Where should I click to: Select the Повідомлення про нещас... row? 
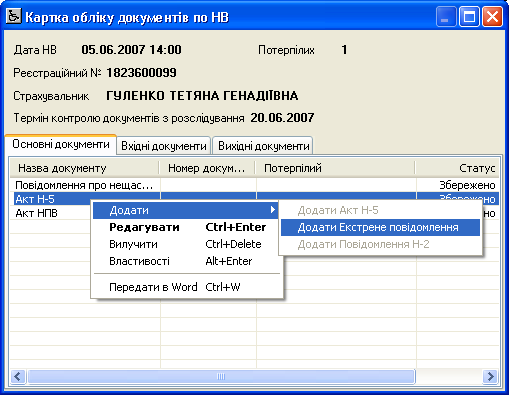254,185
